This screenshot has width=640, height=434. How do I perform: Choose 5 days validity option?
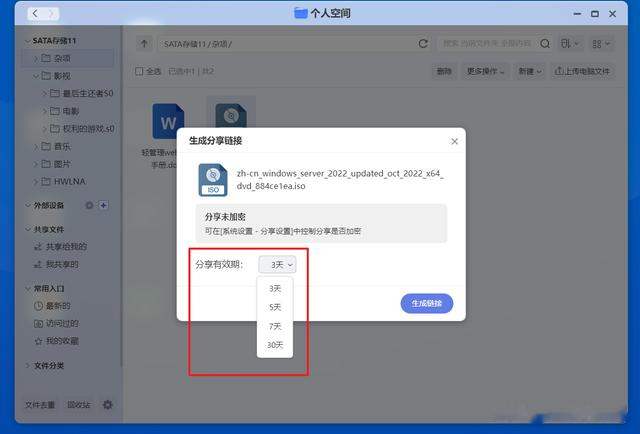pos(275,307)
